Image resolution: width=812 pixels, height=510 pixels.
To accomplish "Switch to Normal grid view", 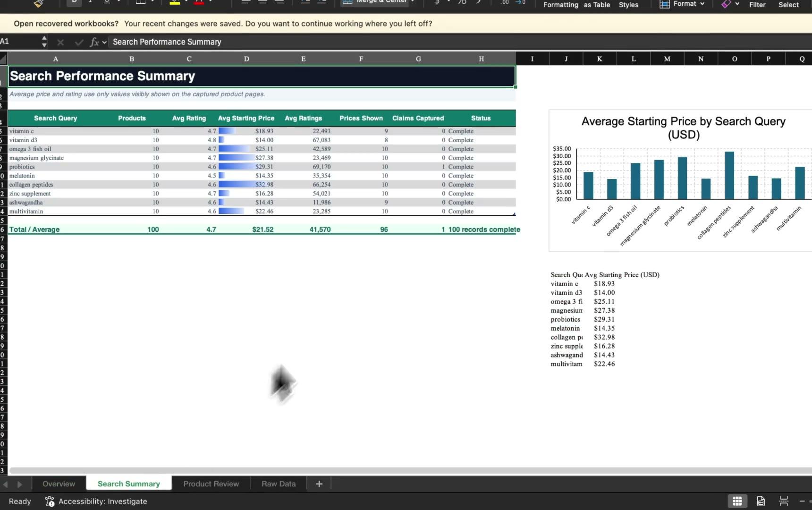I will click(737, 501).
